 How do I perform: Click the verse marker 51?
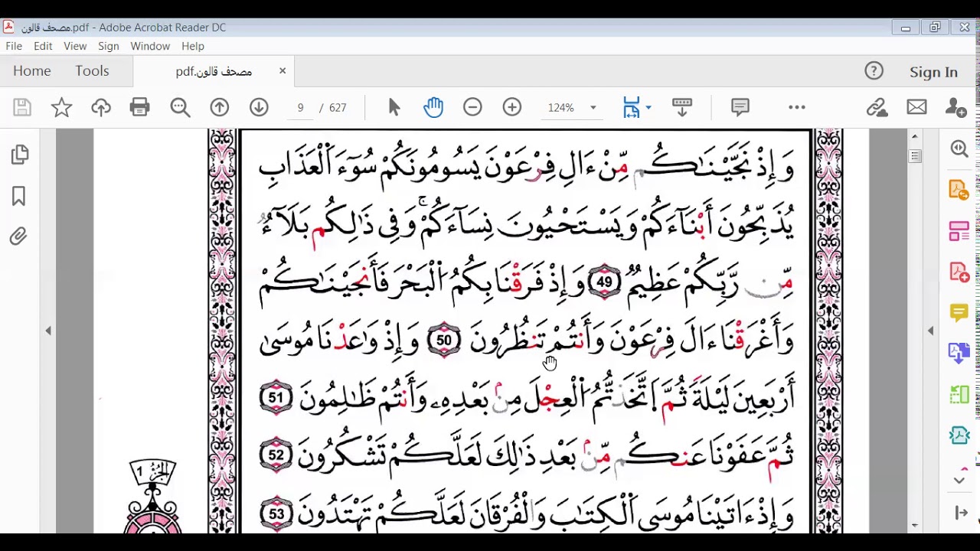(x=276, y=398)
